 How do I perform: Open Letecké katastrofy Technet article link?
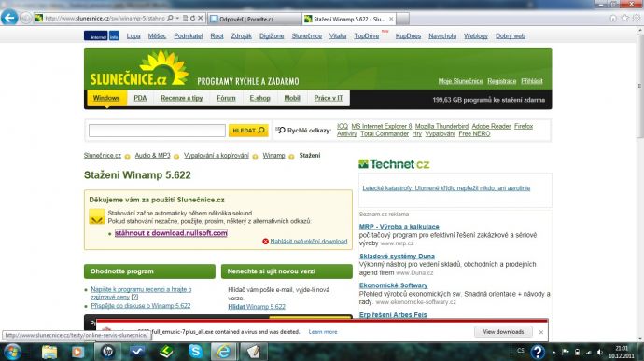click(x=446, y=188)
